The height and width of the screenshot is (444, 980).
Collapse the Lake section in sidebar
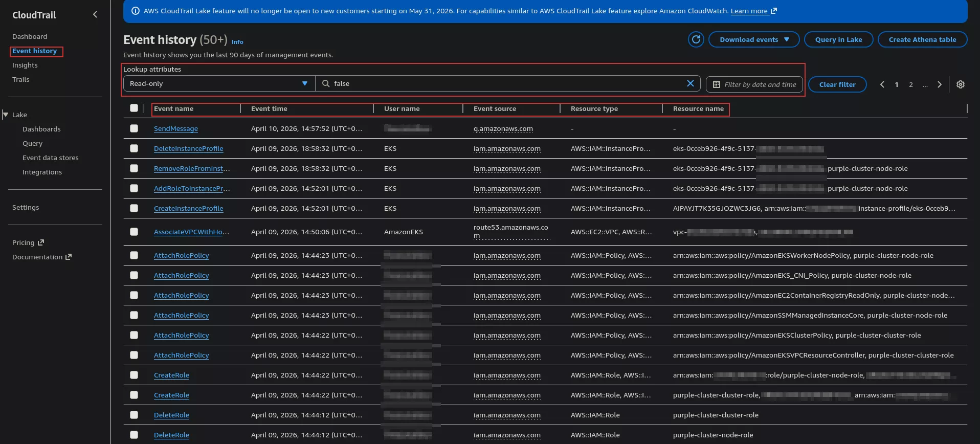pos(6,115)
